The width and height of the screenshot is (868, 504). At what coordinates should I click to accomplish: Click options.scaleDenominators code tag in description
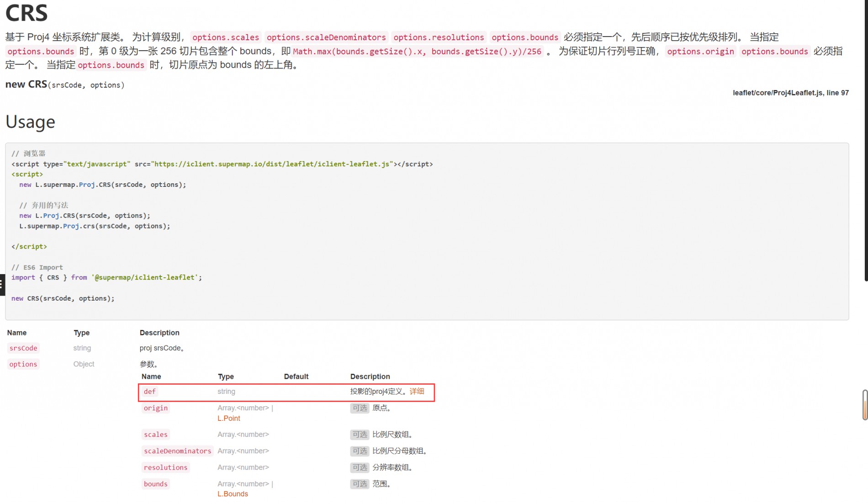pos(326,37)
